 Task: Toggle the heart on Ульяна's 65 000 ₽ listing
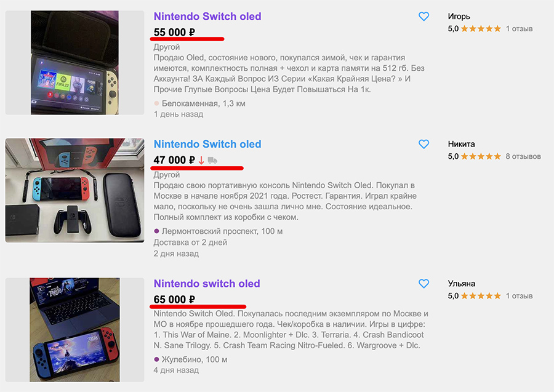click(x=424, y=284)
